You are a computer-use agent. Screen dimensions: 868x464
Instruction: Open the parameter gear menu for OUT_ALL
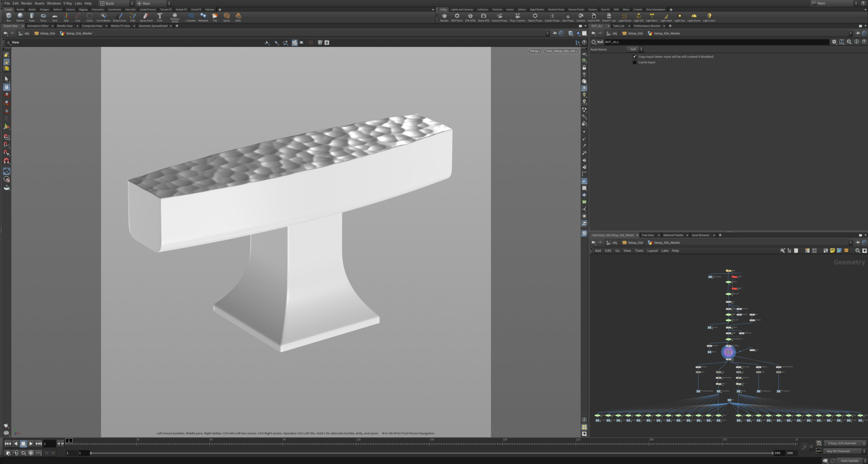834,42
